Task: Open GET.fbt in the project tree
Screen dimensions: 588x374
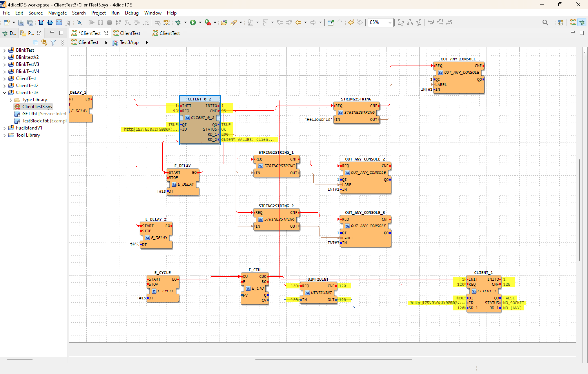Action: (x=30, y=114)
